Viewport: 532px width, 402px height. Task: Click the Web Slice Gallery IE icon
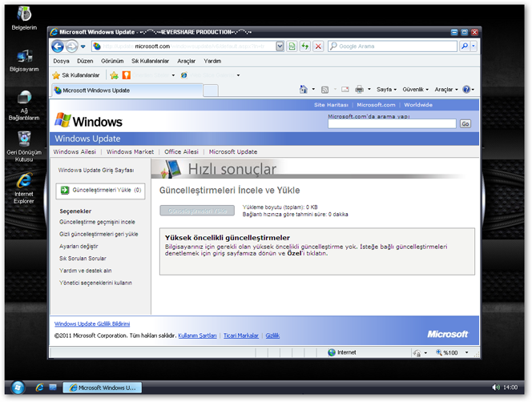pyautogui.click(x=184, y=75)
